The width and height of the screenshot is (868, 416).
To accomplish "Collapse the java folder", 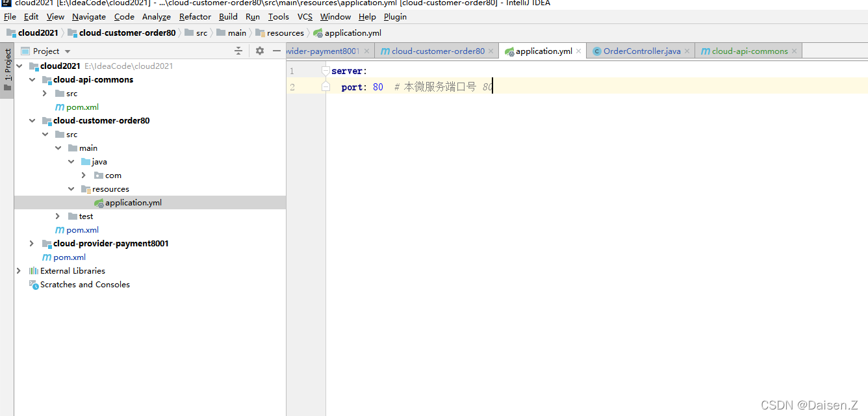I will coord(71,162).
